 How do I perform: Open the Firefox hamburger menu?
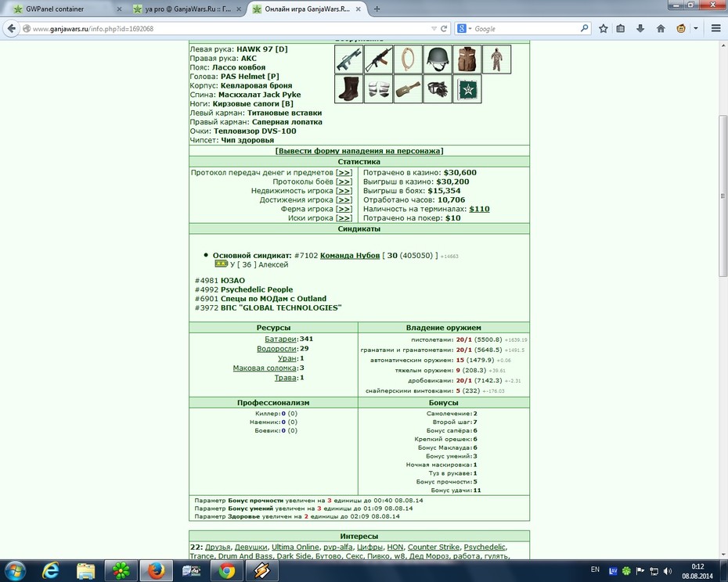[x=715, y=28]
